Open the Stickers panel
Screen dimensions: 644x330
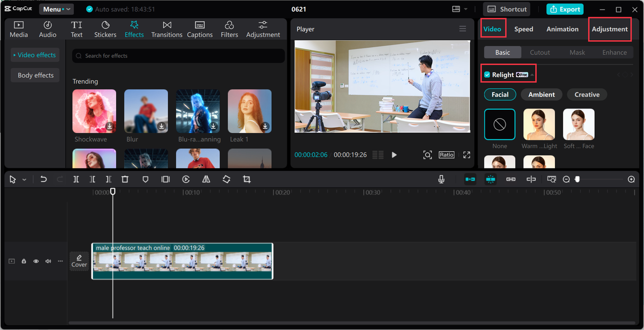click(x=105, y=29)
